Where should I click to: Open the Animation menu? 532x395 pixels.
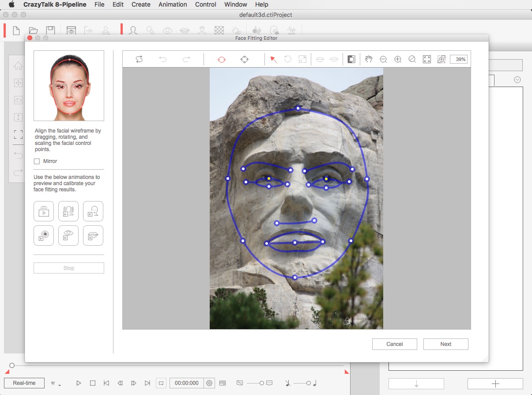[x=173, y=4]
